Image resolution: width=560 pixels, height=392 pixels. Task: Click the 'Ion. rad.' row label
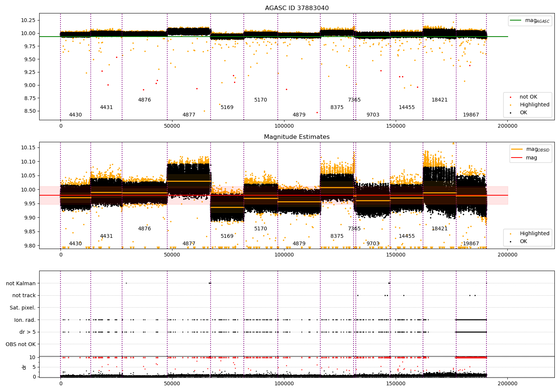25,320
